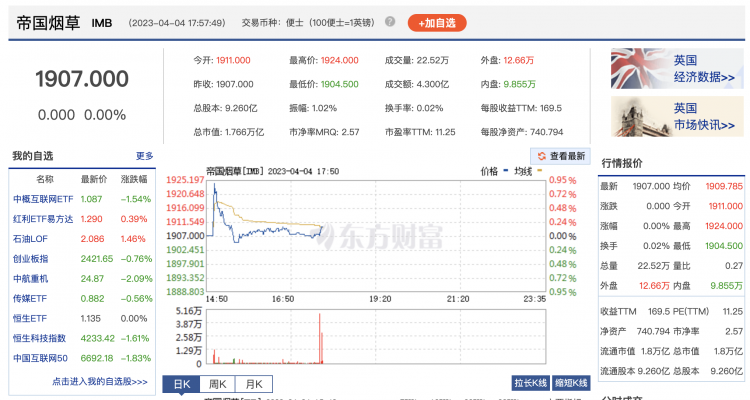Image resolution: width=750 pixels, height=400 pixels.
Task: Open 中国互联网50 in watchlist
Action: 40,358
